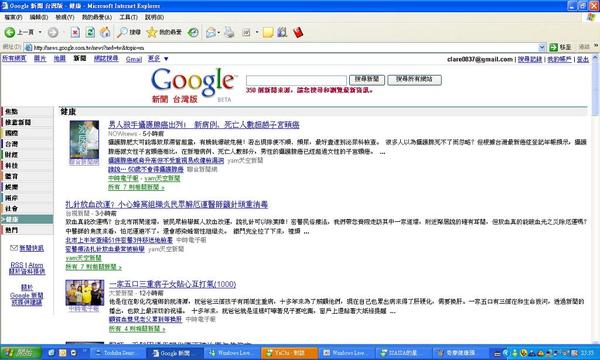
Task: Click the Atom feed link
Action: 36,265
